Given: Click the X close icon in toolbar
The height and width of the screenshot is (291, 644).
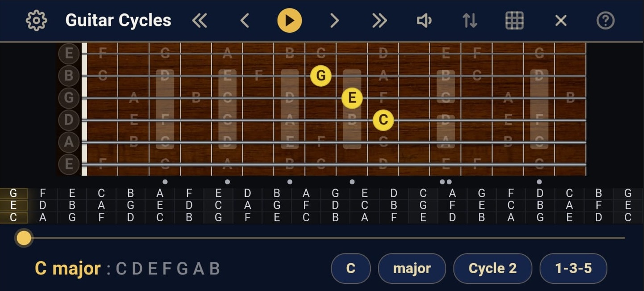Looking at the screenshot, I should [x=561, y=21].
